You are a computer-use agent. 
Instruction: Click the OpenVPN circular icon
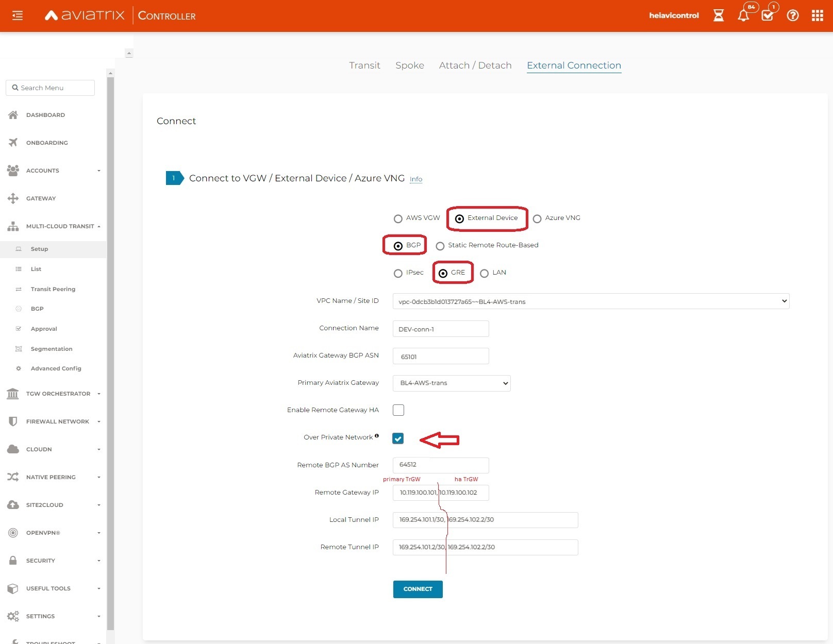(13, 533)
